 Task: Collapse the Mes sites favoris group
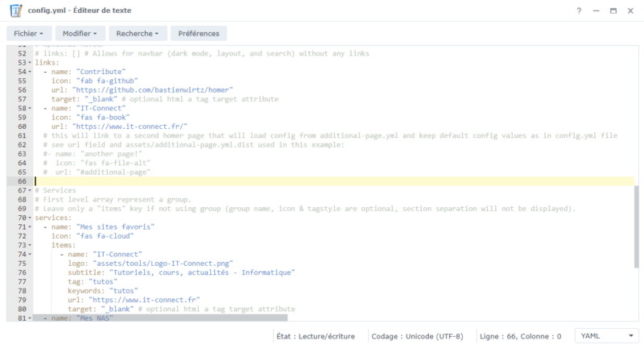(30, 227)
